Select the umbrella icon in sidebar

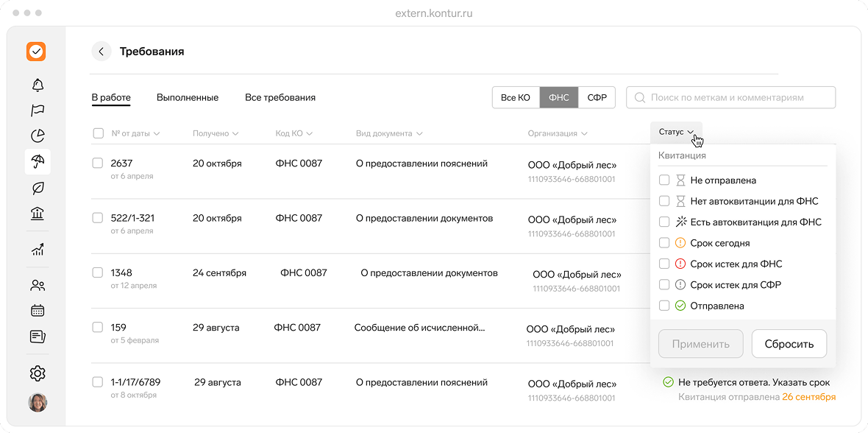[38, 161]
